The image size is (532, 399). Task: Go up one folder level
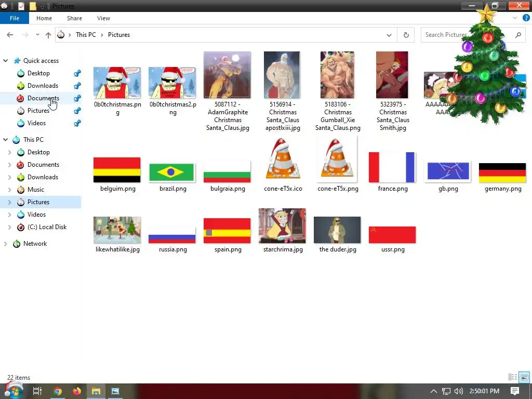pos(48,35)
